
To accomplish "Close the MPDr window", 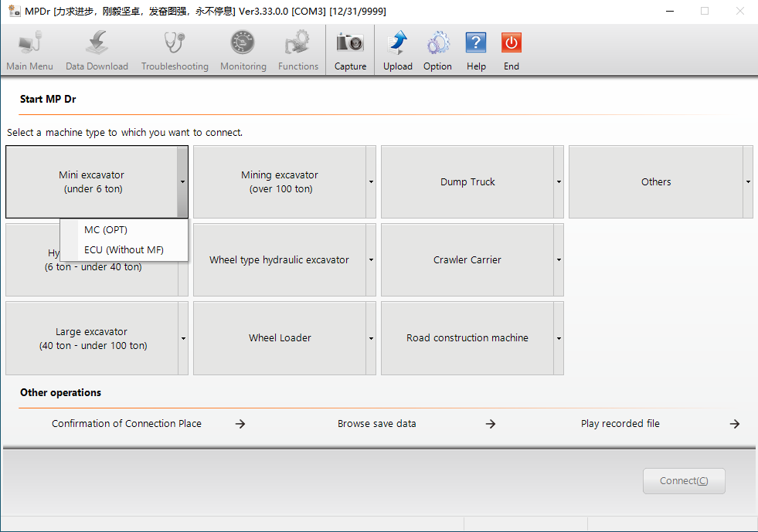I will click(x=739, y=11).
